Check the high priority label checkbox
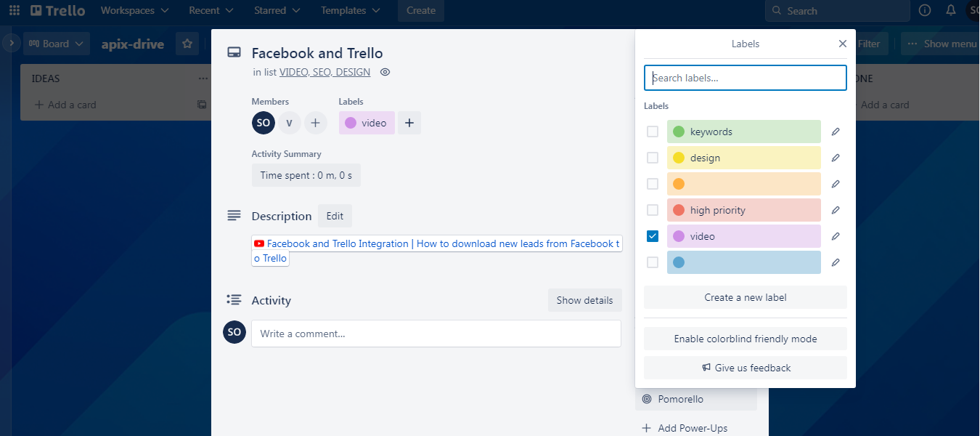The height and width of the screenshot is (436, 980). 652,210
